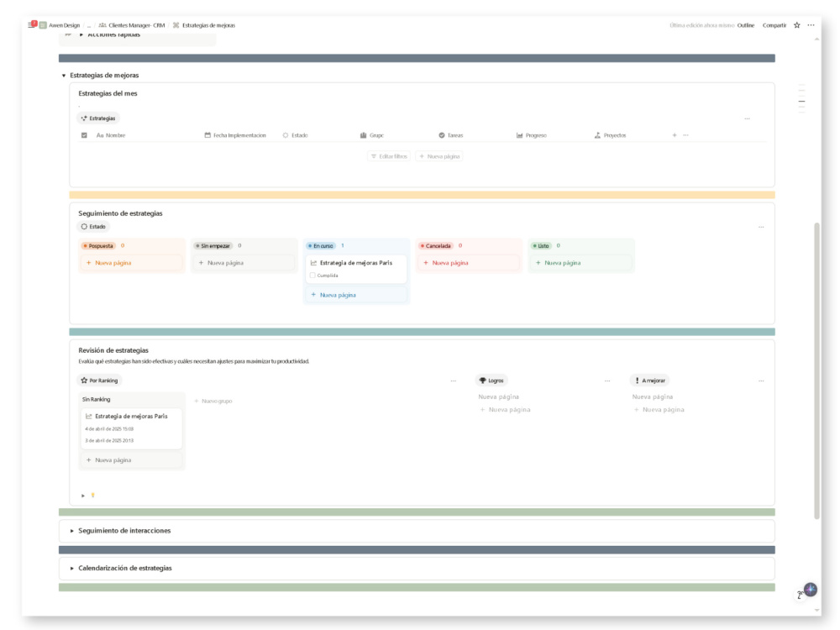
Task: Collapse the Estrategias de mejoras toggle
Action: [64, 76]
